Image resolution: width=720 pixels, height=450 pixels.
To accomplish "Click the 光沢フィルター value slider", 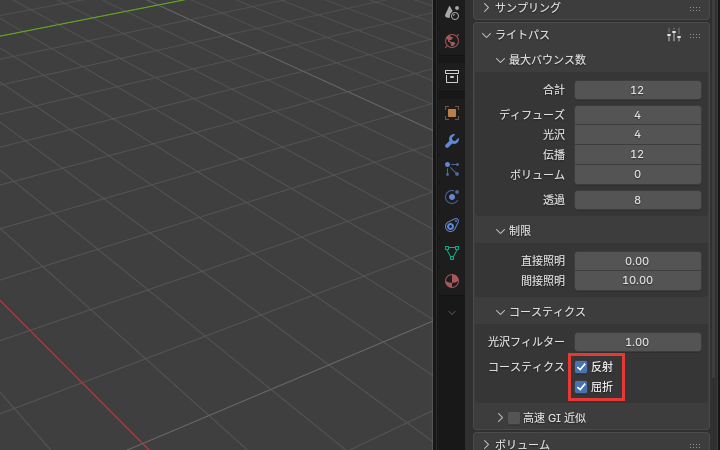I will tap(638, 342).
